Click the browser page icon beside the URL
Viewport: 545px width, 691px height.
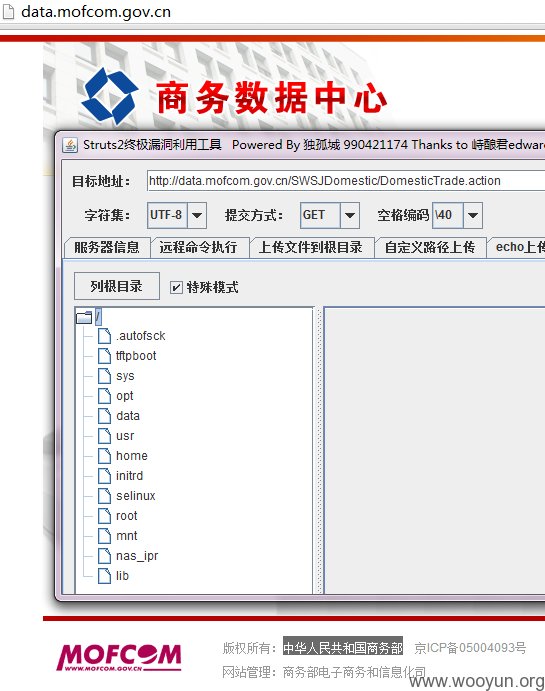click(8, 11)
